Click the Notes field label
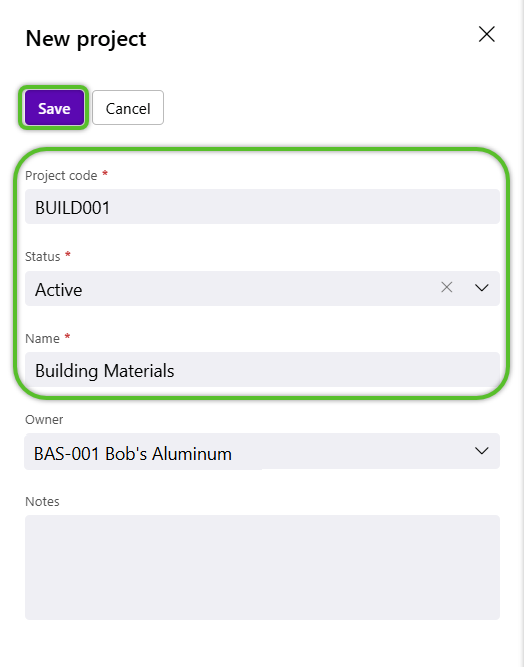The image size is (524, 667). [43, 502]
